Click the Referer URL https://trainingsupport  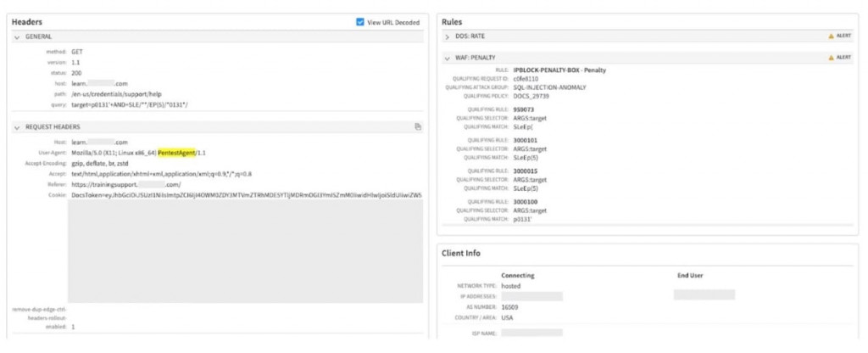pos(126,184)
